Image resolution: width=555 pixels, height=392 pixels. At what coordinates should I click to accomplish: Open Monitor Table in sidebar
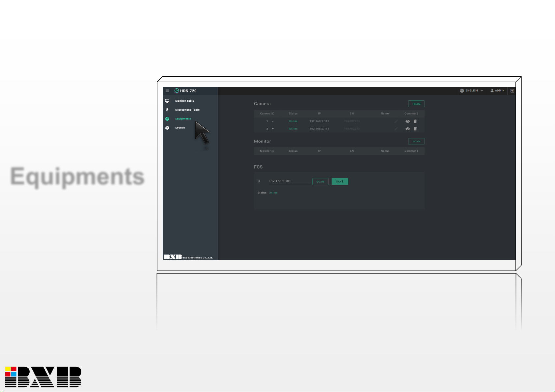click(184, 101)
